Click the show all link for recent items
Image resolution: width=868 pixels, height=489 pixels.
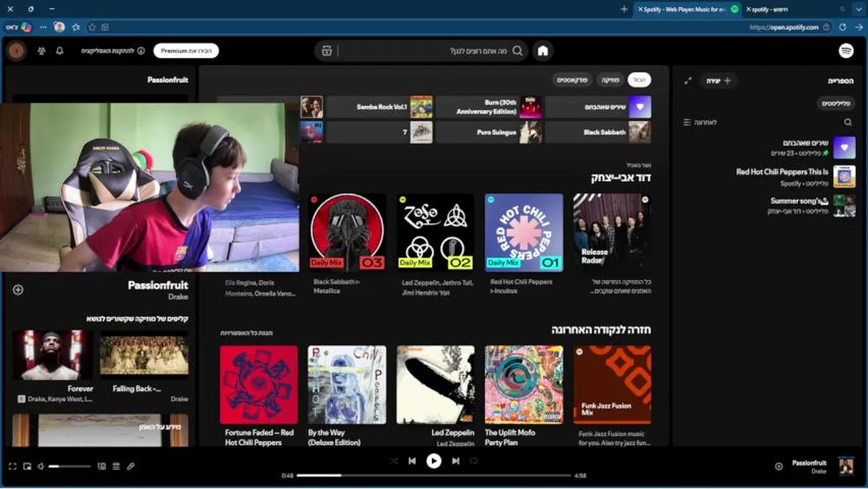[247, 333]
